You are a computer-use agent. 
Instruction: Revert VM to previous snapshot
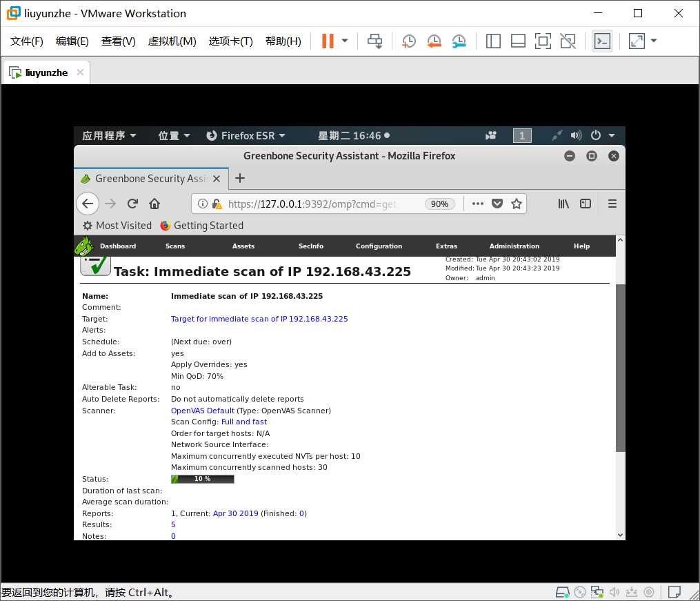(x=434, y=41)
